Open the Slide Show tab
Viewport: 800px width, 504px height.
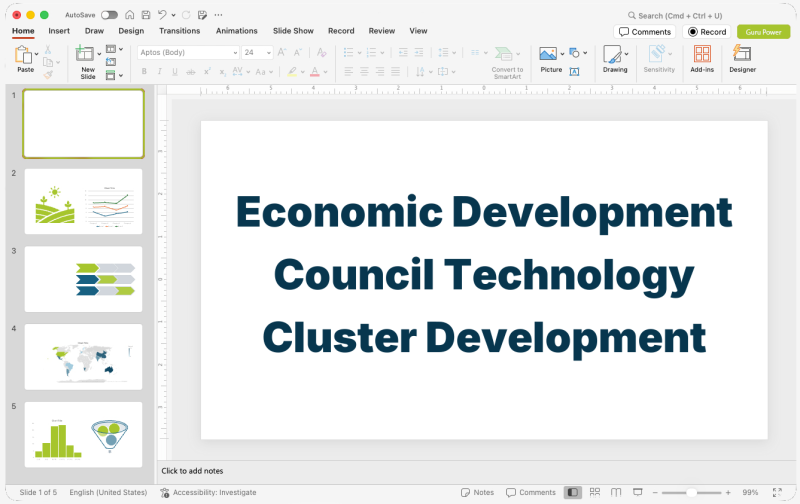[293, 31]
